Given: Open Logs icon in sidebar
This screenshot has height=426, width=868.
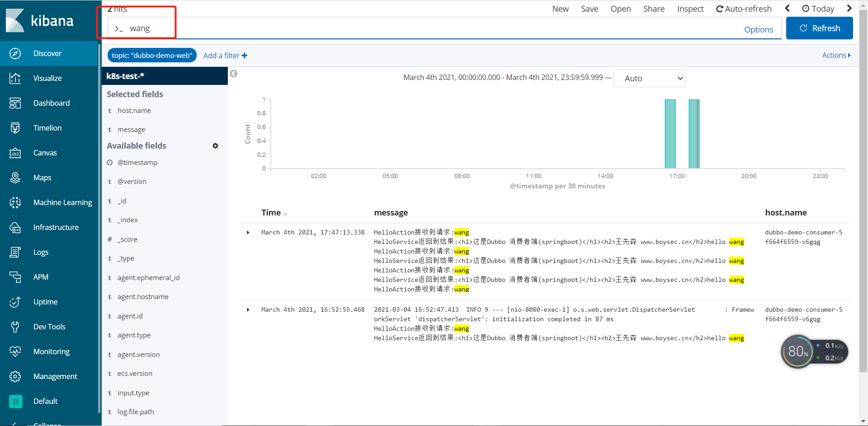Looking at the screenshot, I should pos(15,252).
